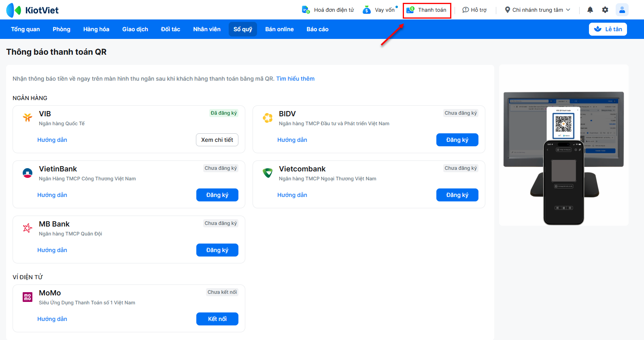Open the Nhân viên menu

[207, 29]
